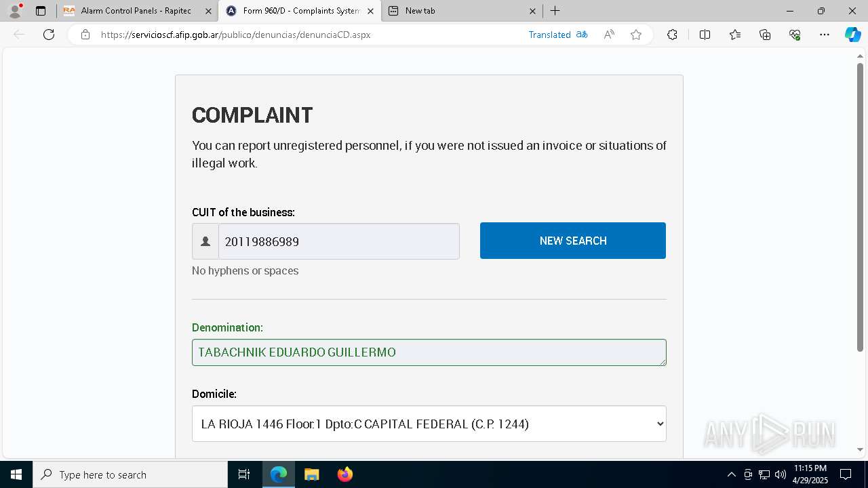The width and height of the screenshot is (868, 488).
Task: Switch to the New tab tab
Action: click(x=461, y=11)
